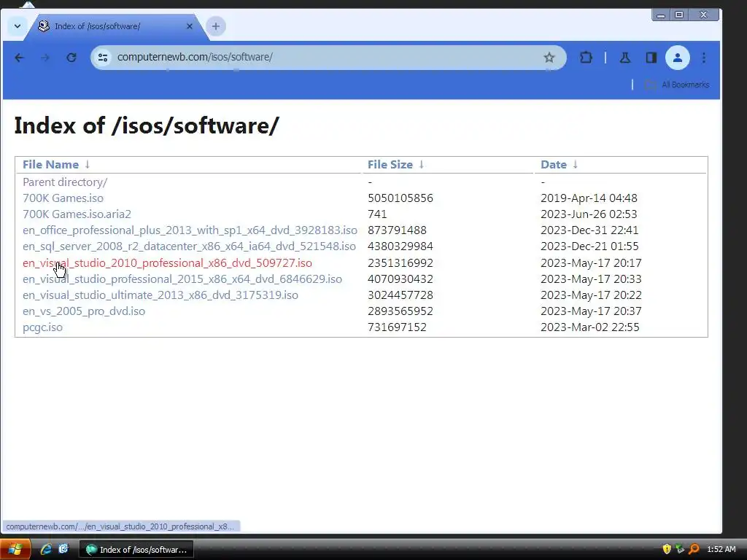The image size is (747, 560).
Task: Download en_vs_2005_pro_dvd.iso
Action: point(84,311)
